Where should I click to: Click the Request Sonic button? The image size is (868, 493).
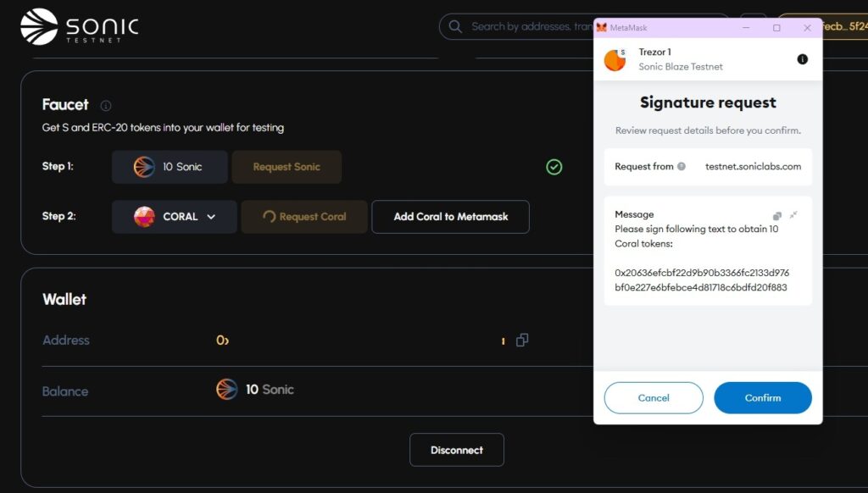point(287,167)
